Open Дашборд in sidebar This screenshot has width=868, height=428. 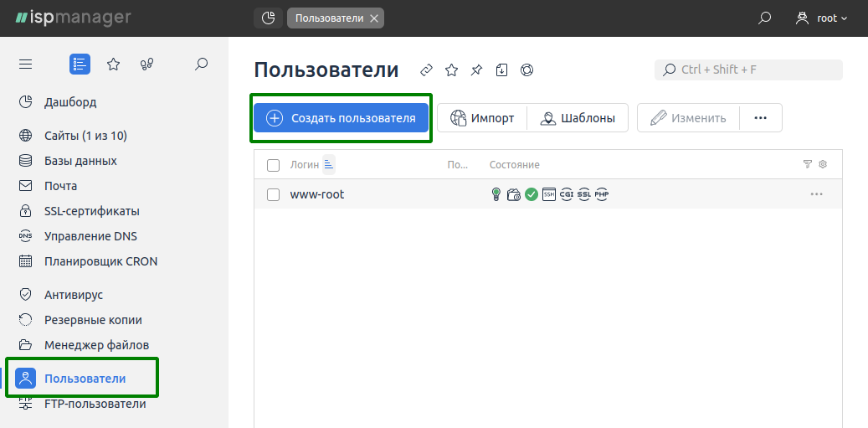pos(70,102)
